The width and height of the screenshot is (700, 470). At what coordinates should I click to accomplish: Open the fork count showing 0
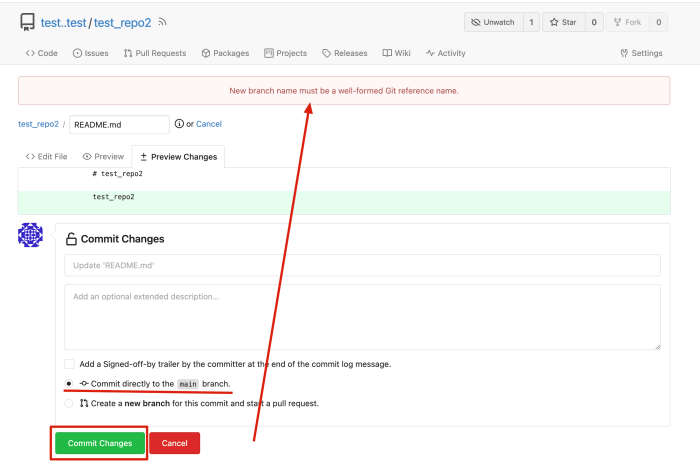click(x=658, y=22)
